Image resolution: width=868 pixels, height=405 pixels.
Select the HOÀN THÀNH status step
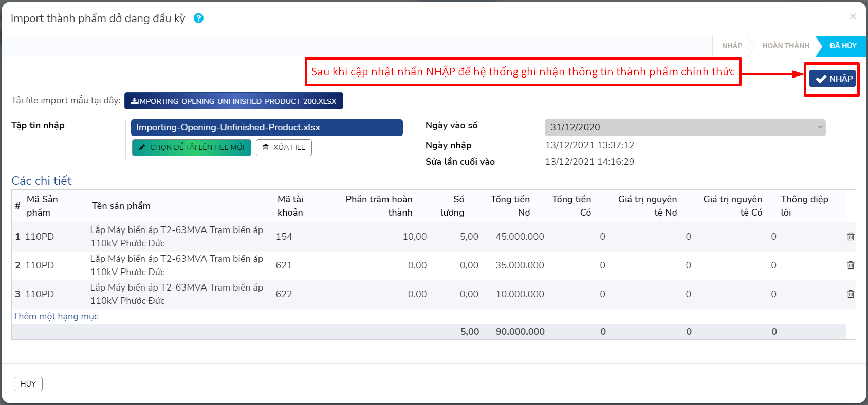tap(785, 46)
